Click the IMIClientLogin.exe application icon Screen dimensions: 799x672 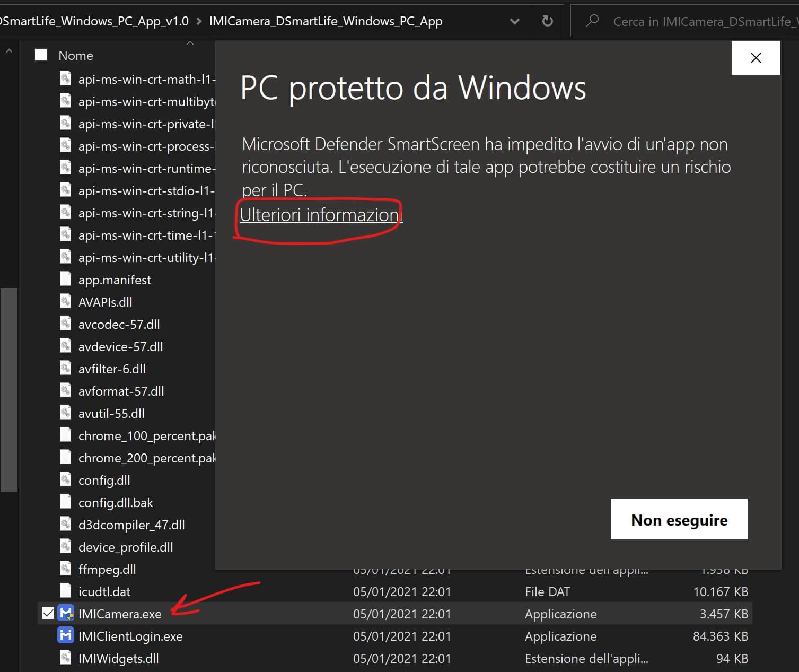click(66, 636)
